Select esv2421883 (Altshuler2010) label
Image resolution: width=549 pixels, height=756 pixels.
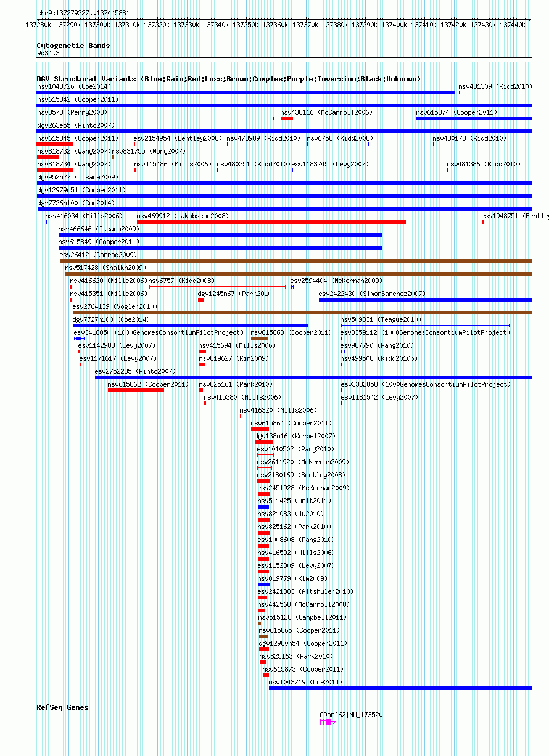coord(305,591)
